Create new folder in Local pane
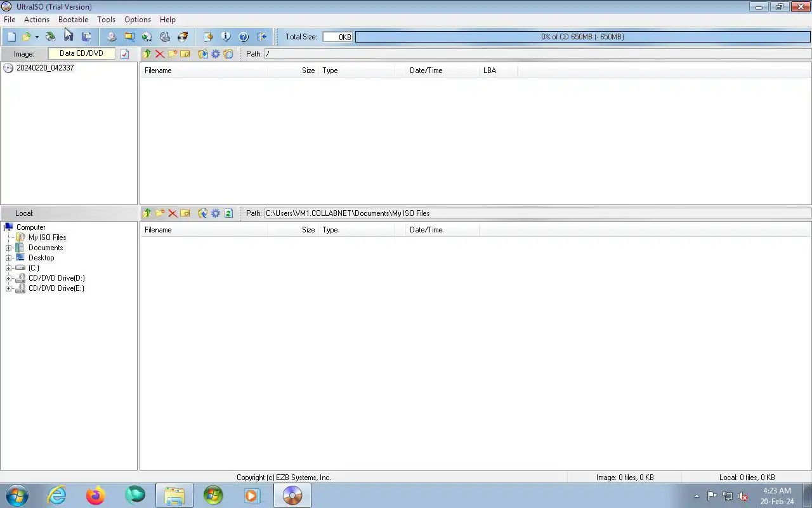 click(160, 213)
